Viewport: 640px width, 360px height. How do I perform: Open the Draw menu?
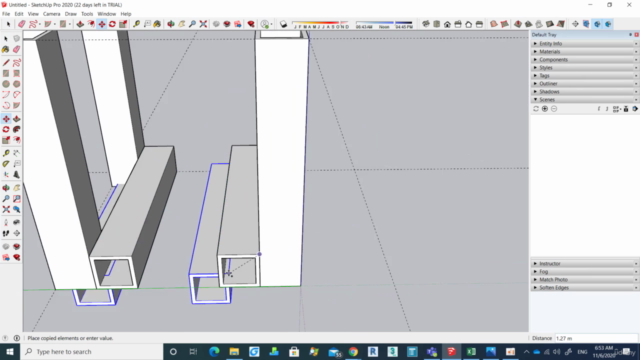(x=71, y=14)
